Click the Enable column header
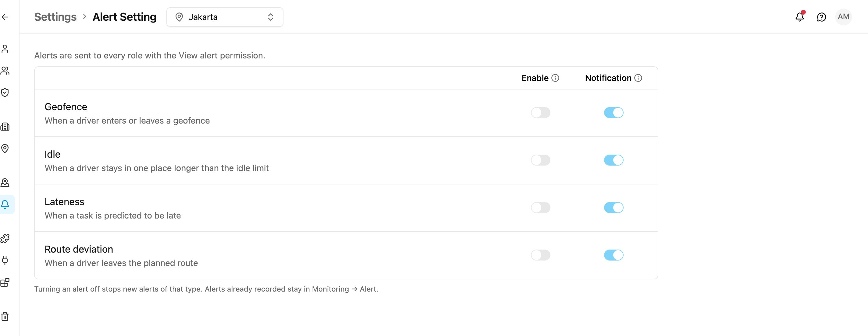 click(x=535, y=78)
